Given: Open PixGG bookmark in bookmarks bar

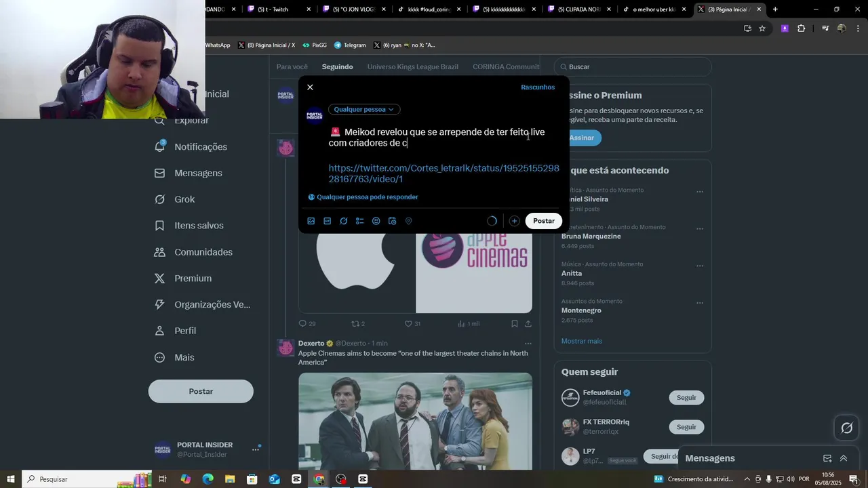Looking at the screenshot, I should [x=315, y=45].
